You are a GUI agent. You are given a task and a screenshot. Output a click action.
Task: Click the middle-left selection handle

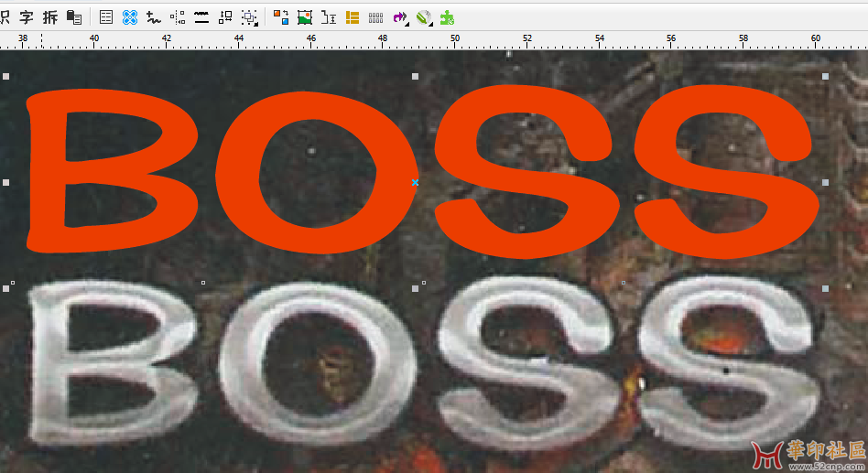[6, 183]
